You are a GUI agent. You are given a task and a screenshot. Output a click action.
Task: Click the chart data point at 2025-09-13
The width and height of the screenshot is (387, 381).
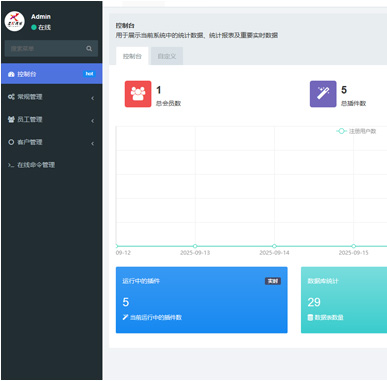click(x=195, y=246)
